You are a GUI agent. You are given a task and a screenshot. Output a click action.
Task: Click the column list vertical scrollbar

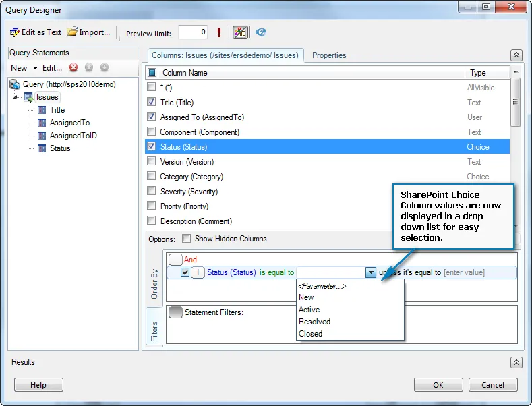(515, 155)
